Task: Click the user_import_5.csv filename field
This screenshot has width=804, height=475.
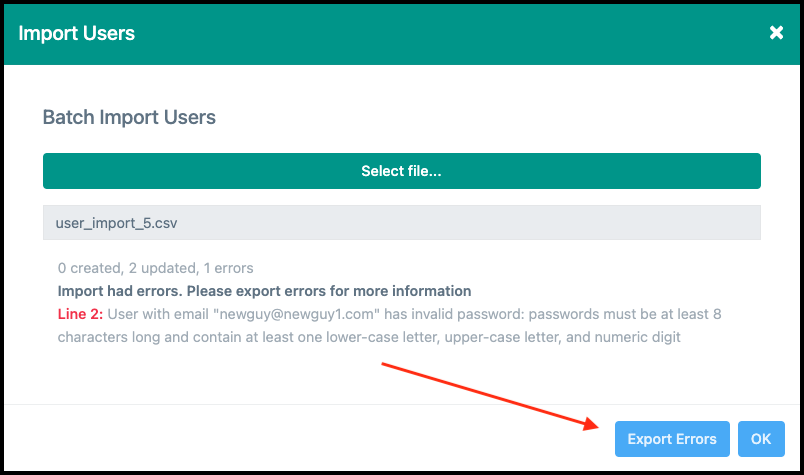Action: click(401, 222)
